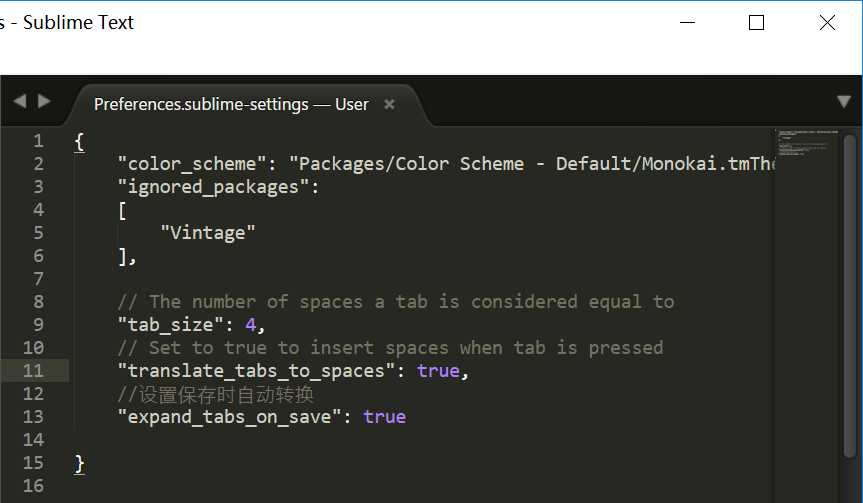Close the Preferences.sublime-settings tab
The width and height of the screenshot is (863, 503).
[x=389, y=104]
